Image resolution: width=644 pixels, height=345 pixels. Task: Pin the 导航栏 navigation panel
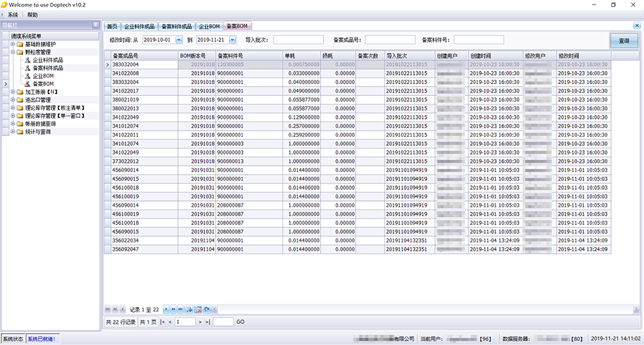point(95,26)
